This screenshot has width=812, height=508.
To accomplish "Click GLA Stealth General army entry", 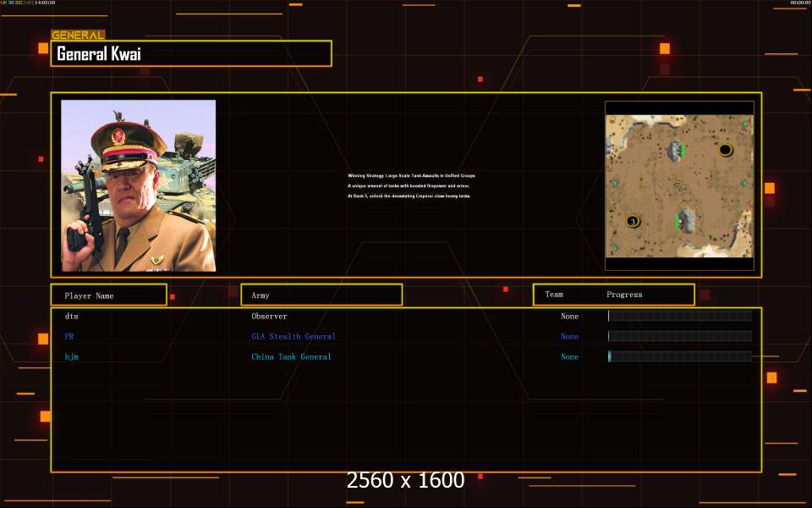I will coord(293,336).
